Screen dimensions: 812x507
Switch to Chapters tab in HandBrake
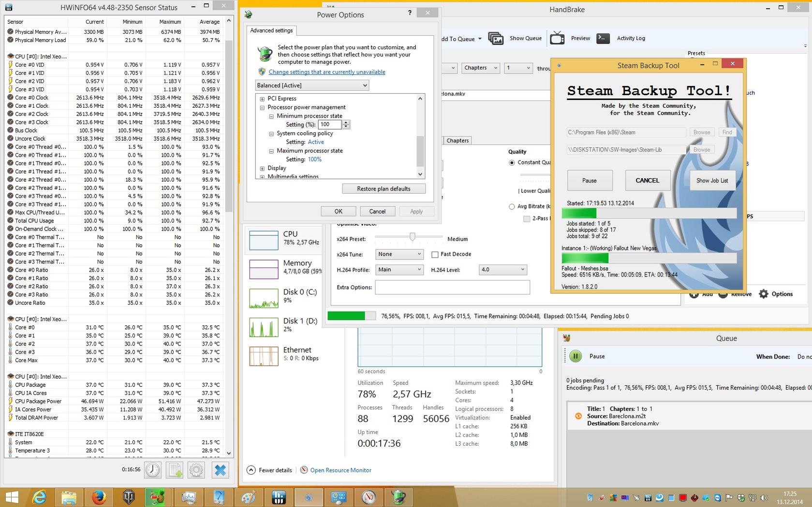pyautogui.click(x=458, y=141)
